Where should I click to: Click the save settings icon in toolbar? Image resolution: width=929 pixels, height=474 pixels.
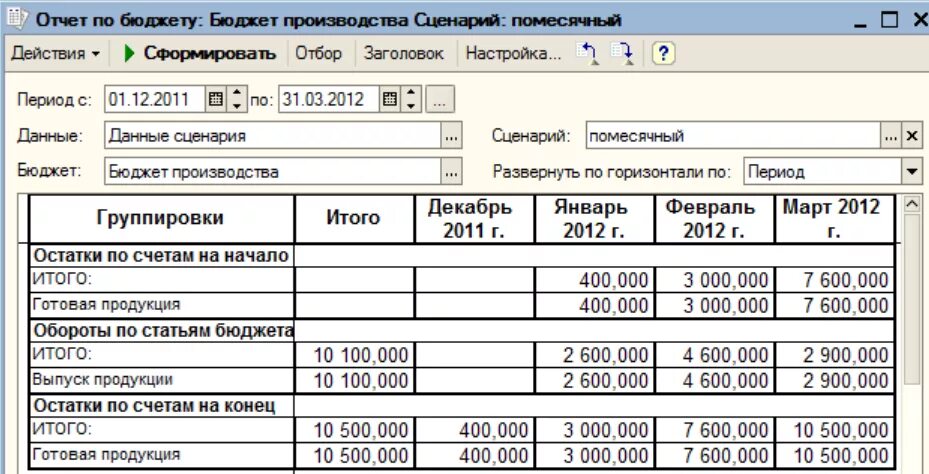pyautogui.click(x=622, y=53)
